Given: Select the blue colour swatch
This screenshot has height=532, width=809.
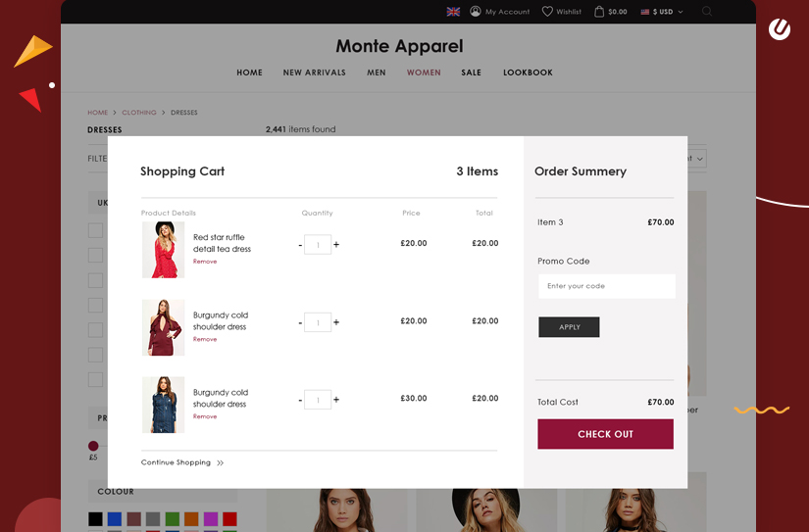Looking at the screenshot, I should coord(115,519).
